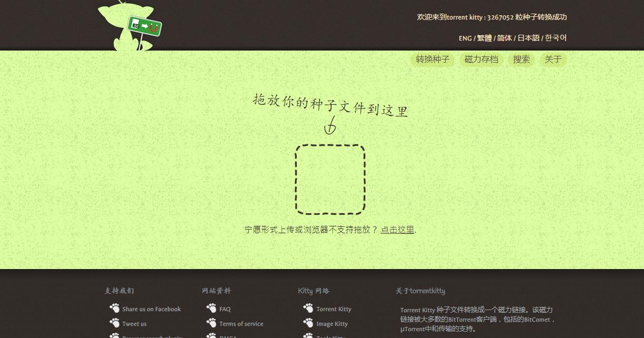This screenshot has width=644, height=338.
Task: Open the Image Kitty link
Action: coord(332,323)
